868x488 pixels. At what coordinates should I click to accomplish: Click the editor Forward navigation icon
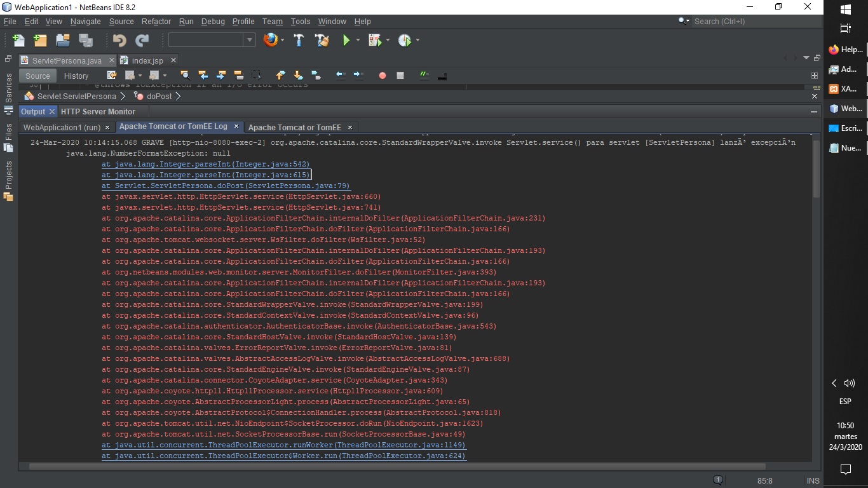153,75
